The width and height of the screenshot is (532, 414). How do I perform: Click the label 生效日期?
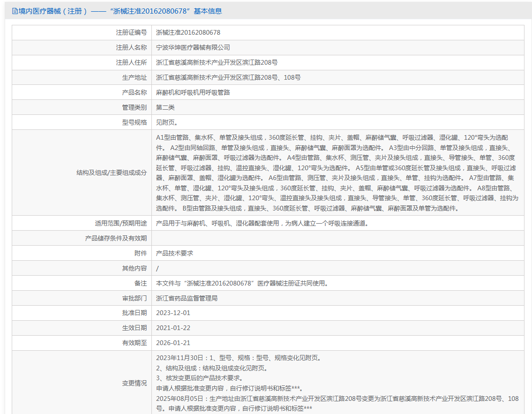click(135, 328)
